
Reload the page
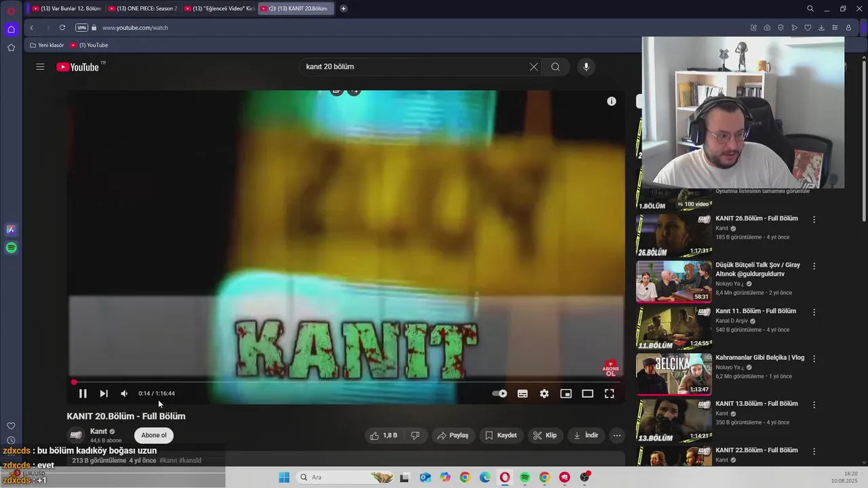[62, 28]
